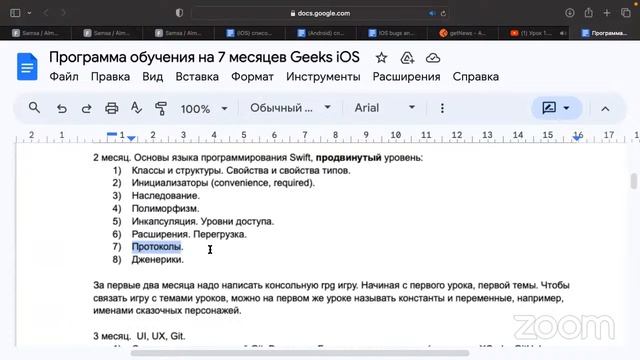Activate the paint format tool
Screen dimensions: 640x360
[161, 109]
